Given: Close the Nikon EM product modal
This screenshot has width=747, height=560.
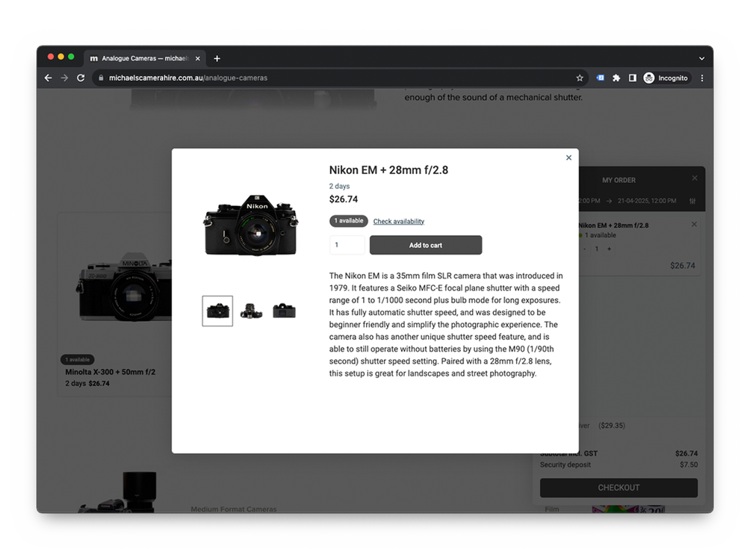Looking at the screenshot, I should 568,158.
